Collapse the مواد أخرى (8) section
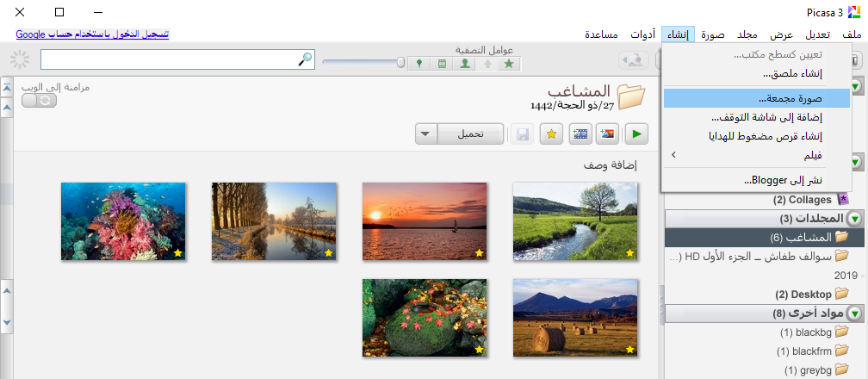868x379 pixels. click(855, 314)
